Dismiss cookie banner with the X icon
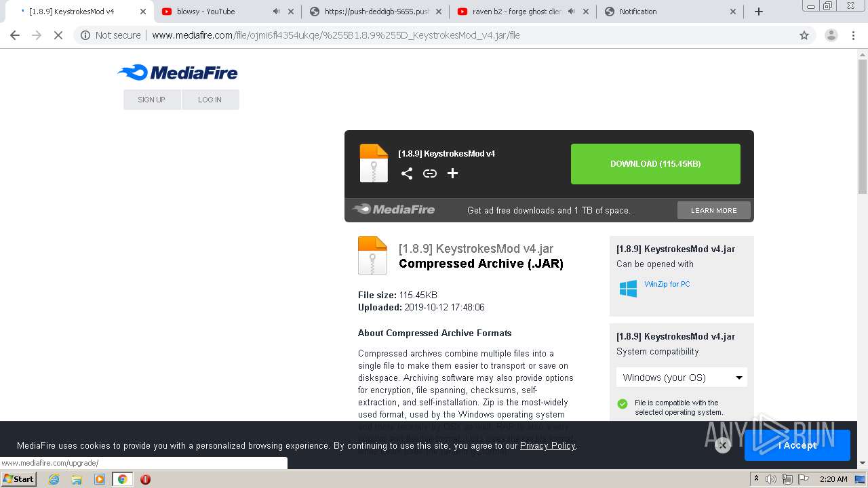The width and height of the screenshot is (868, 488). tap(723, 445)
